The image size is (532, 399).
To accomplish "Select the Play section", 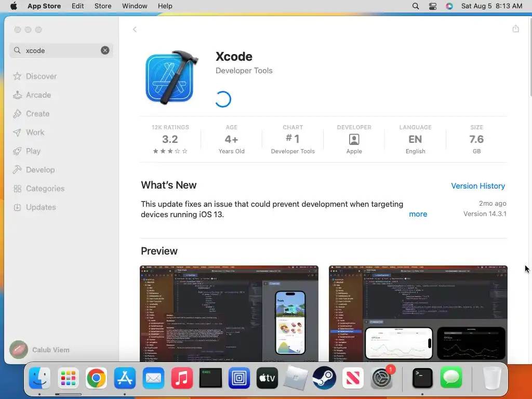I will pyautogui.click(x=27, y=151).
